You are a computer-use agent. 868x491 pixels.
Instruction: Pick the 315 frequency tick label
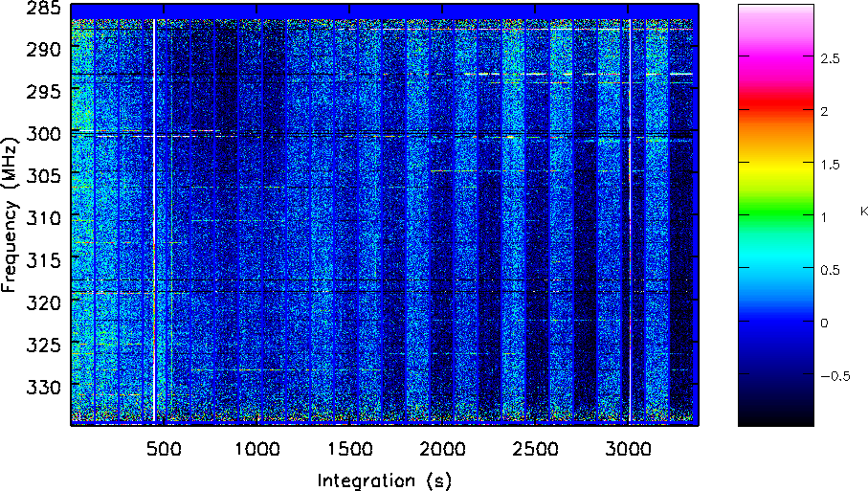[x=44, y=259]
